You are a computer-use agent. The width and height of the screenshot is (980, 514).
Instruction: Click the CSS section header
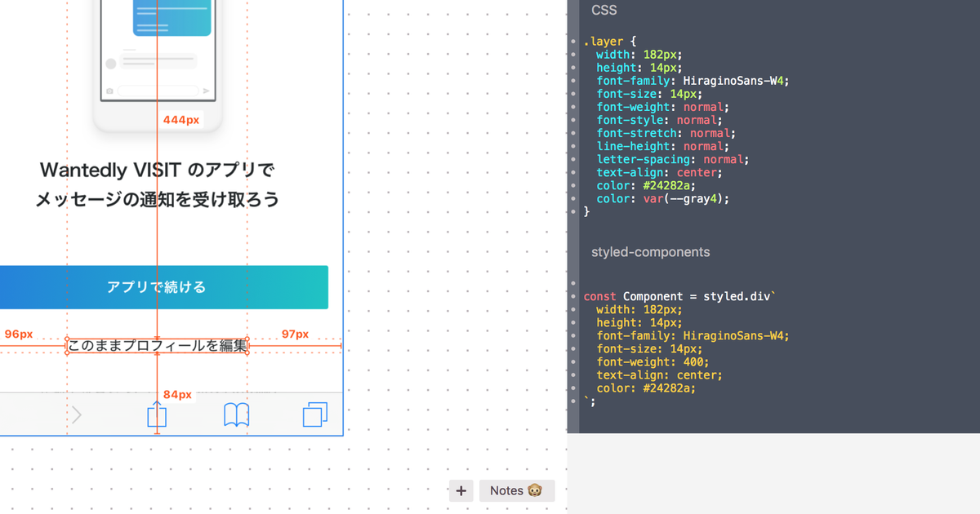(x=604, y=11)
